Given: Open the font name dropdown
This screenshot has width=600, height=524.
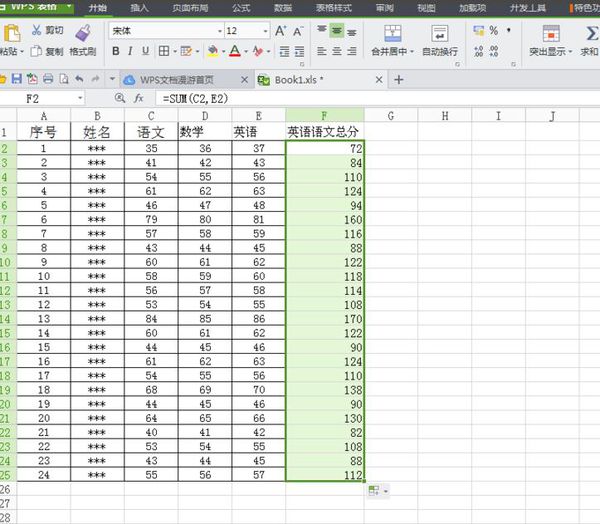Looking at the screenshot, I should [x=220, y=31].
